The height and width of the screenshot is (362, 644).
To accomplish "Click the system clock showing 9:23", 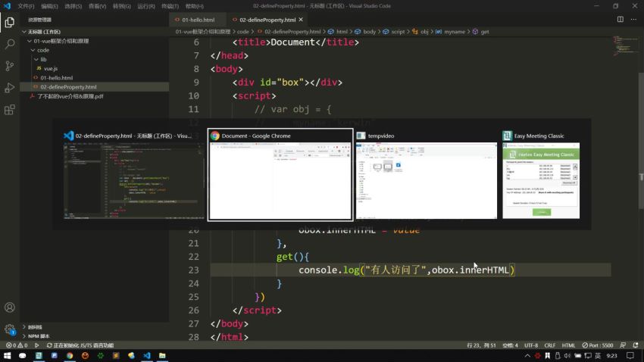I will 611,356.
